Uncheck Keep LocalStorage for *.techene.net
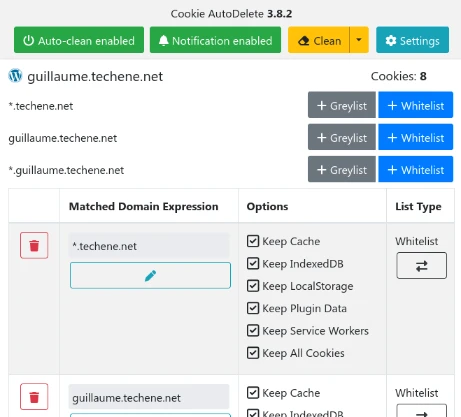461x417 pixels. pos(253,286)
